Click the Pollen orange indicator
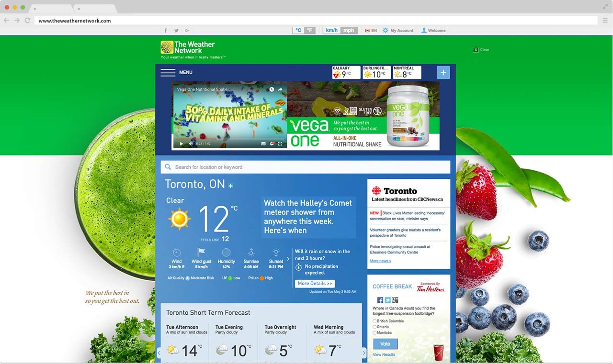This screenshot has height=364, width=613. pyautogui.click(x=262, y=278)
